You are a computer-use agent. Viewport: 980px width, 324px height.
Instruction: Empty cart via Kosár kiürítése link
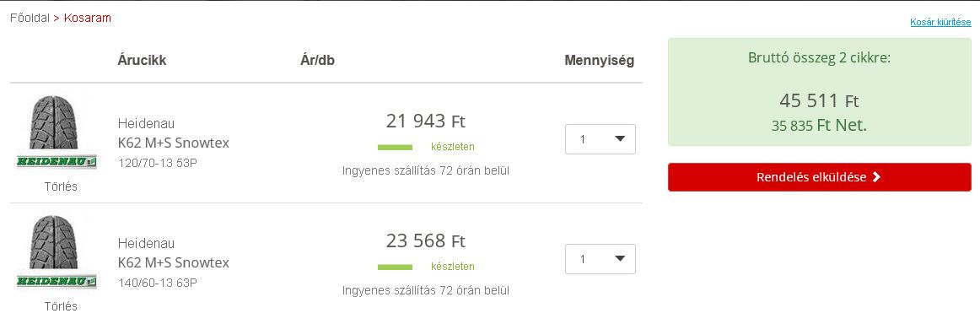point(940,23)
